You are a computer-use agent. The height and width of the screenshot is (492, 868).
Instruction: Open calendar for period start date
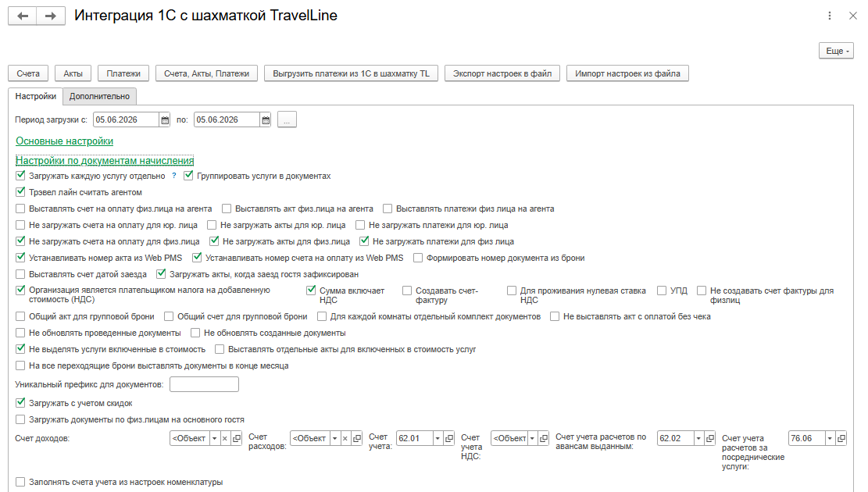click(x=165, y=120)
